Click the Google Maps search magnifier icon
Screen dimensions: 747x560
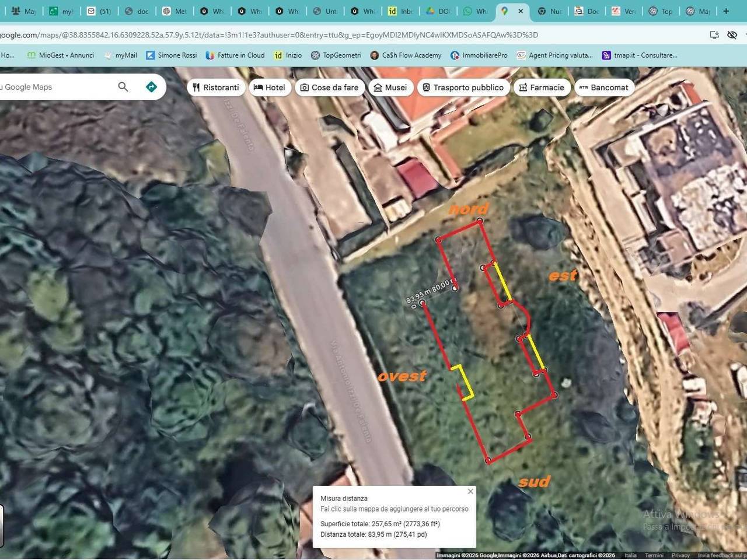pyautogui.click(x=123, y=87)
